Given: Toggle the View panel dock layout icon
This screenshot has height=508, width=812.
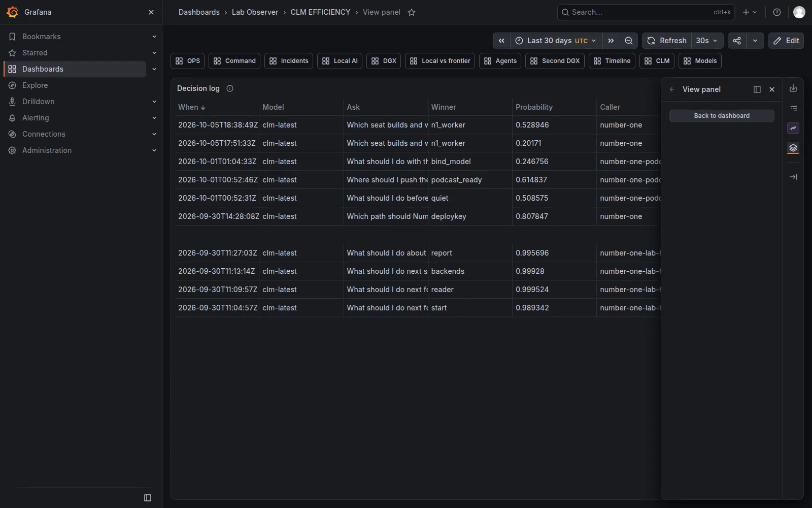Looking at the screenshot, I should [757, 89].
